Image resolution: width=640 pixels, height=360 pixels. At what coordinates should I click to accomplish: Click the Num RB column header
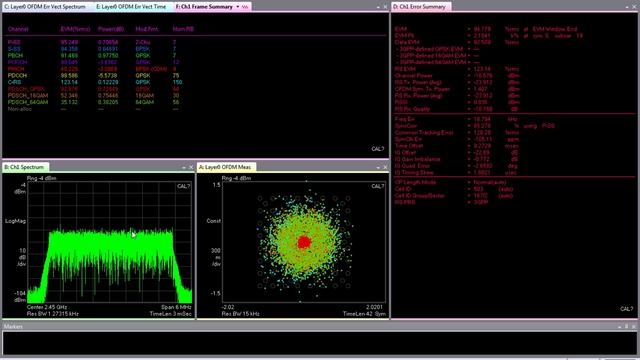[183, 29]
